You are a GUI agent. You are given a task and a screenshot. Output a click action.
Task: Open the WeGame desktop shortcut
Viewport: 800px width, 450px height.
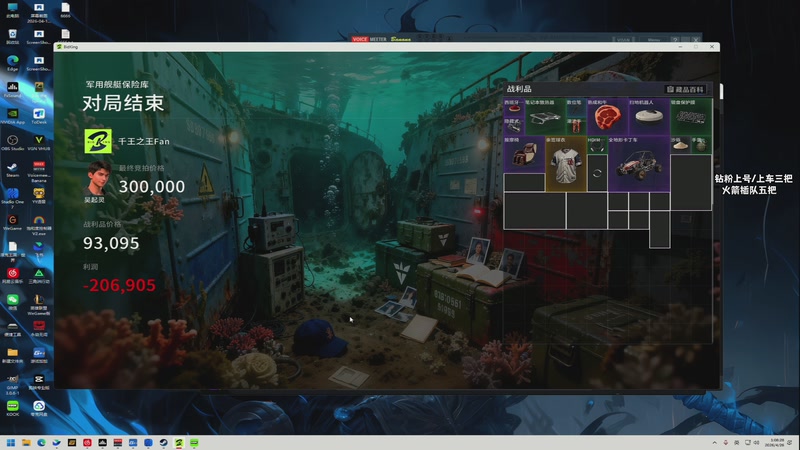coord(12,222)
